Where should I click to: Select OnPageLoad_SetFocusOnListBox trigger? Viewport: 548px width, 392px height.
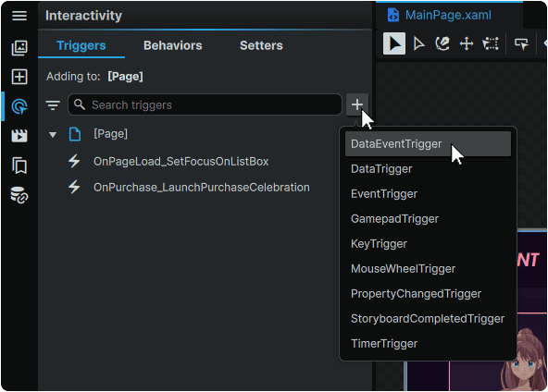pos(181,162)
